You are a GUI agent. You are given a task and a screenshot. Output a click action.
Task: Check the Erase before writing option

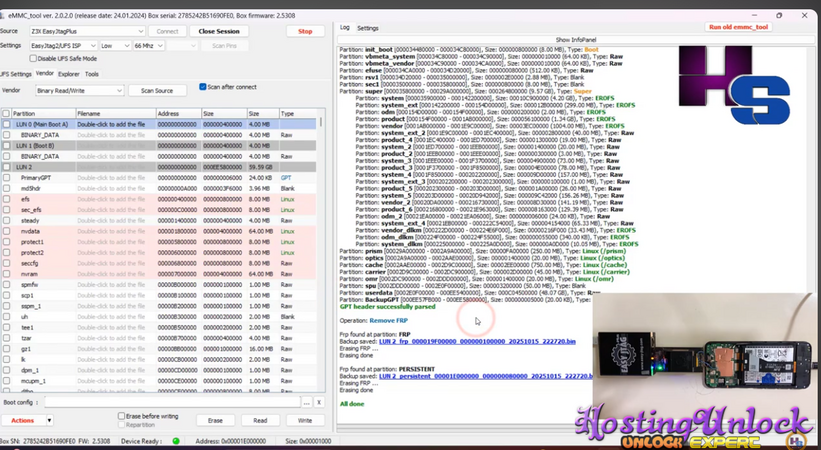tap(122, 416)
